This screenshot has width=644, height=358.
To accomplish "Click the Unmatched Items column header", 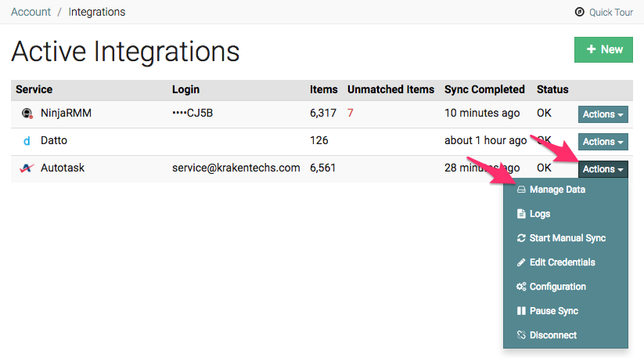I will point(390,89).
